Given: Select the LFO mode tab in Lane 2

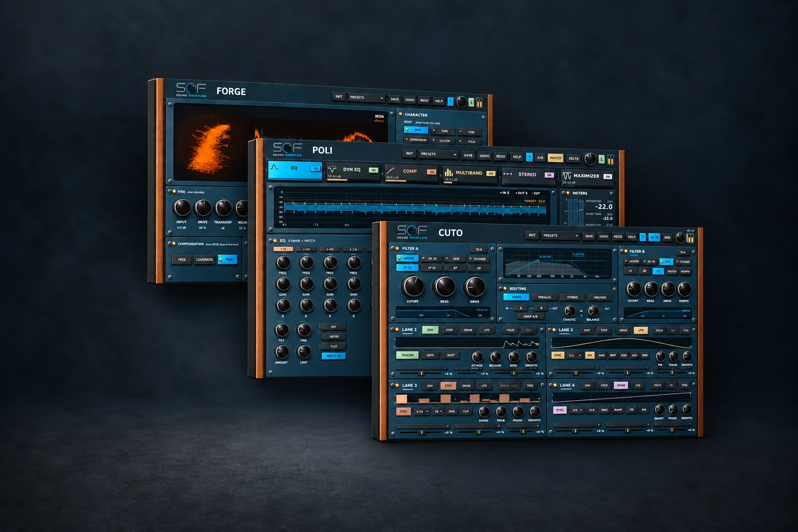Looking at the screenshot, I should pyautogui.click(x=641, y=330).
